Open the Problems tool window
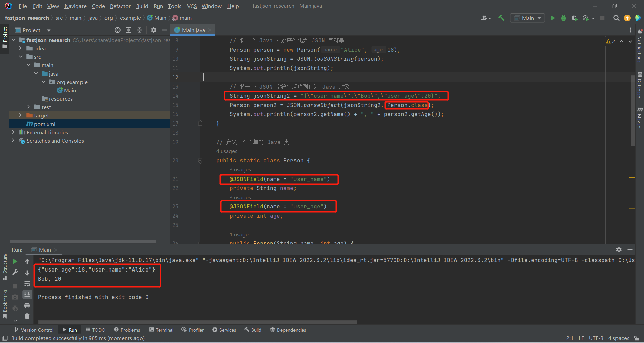644x343 pixels. click(127, 330)
